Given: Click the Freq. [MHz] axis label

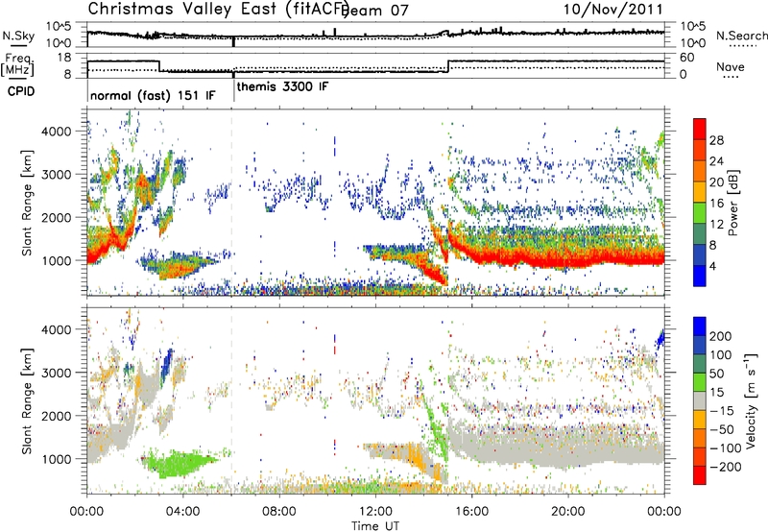Looking at the screenshot, I should coord(17,64).
